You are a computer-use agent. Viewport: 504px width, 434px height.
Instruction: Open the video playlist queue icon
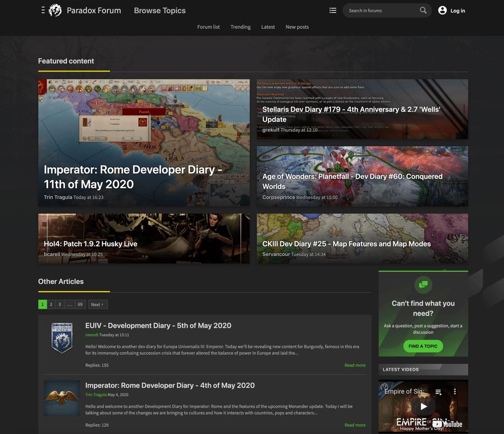pos(438,392)
